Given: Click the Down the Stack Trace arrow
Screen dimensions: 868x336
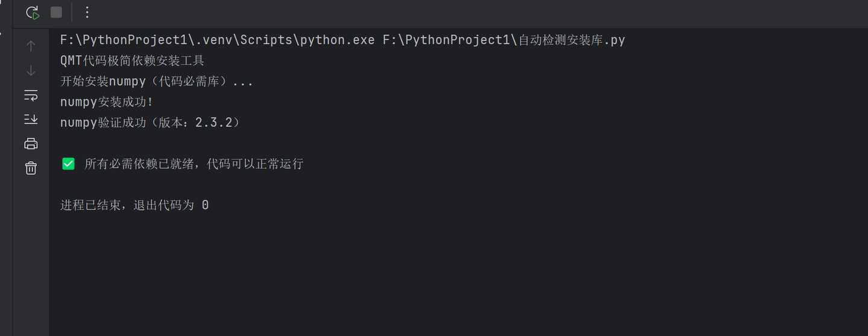Looking at the screenshot, I should click(x=31, y=71).
